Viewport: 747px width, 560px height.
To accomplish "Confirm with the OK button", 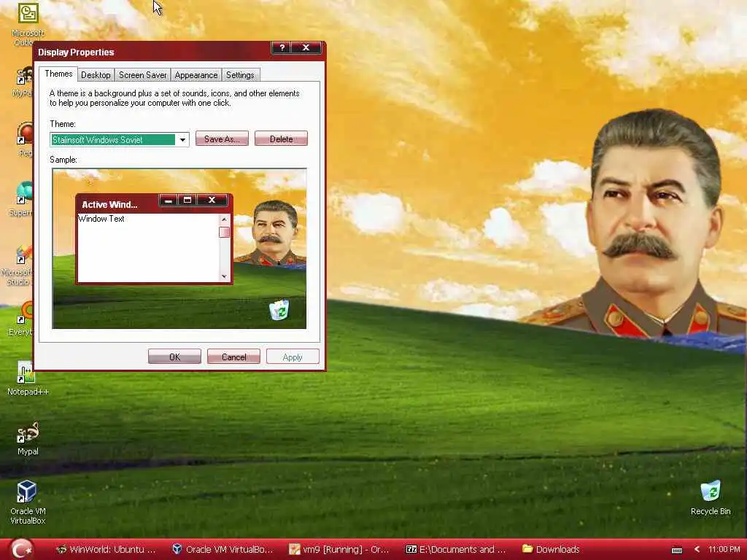I will point(174,356).
